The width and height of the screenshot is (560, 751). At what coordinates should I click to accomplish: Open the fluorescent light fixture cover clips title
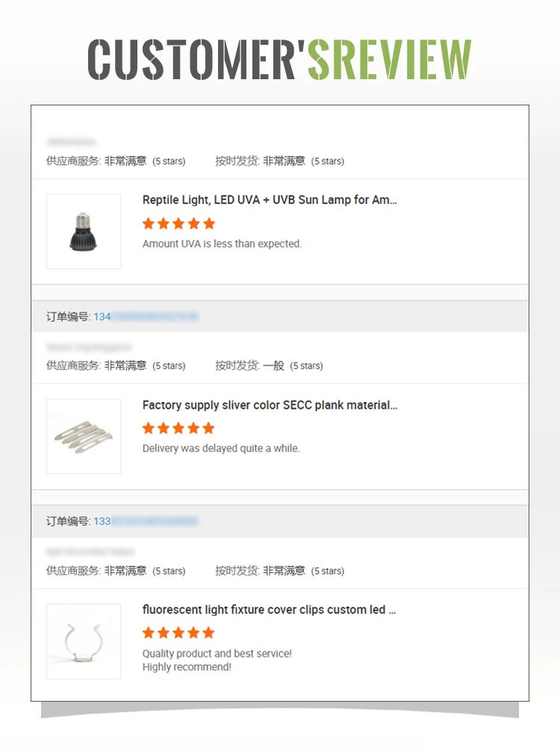click(269, 610)
